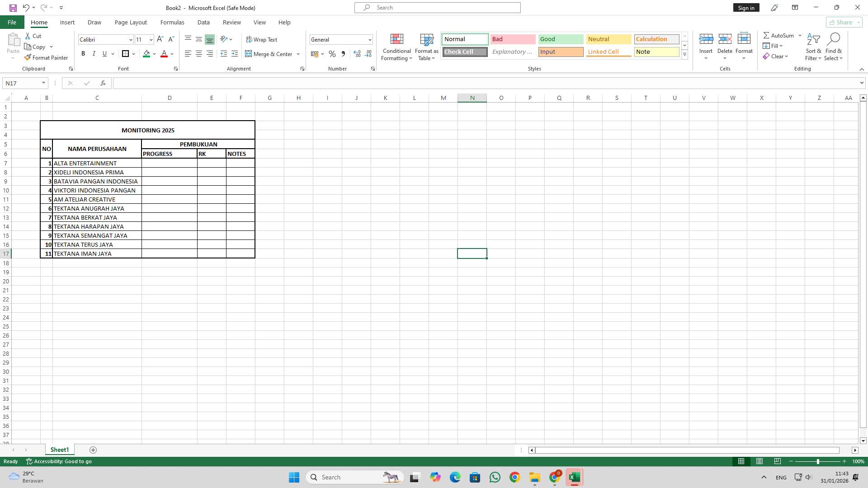The image size is (868, 488).
Task: Click the Increase Decimal icon
Action: pyautogui.click(x=357, y=54)
